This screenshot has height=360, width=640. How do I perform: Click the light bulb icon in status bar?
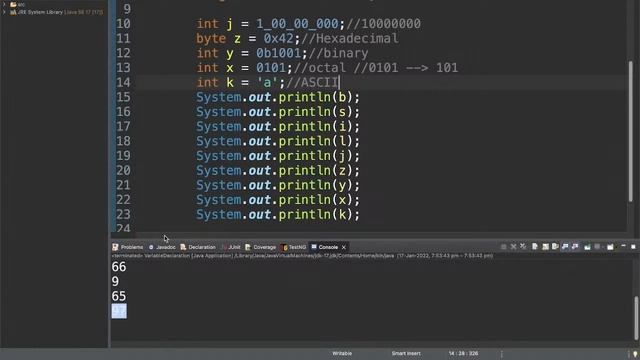click(x=635, y=354)
